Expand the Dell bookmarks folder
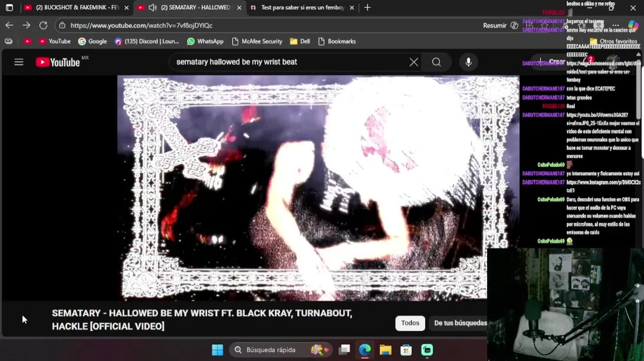The width and height of the screenshot is (644, 361). (300, 41)
